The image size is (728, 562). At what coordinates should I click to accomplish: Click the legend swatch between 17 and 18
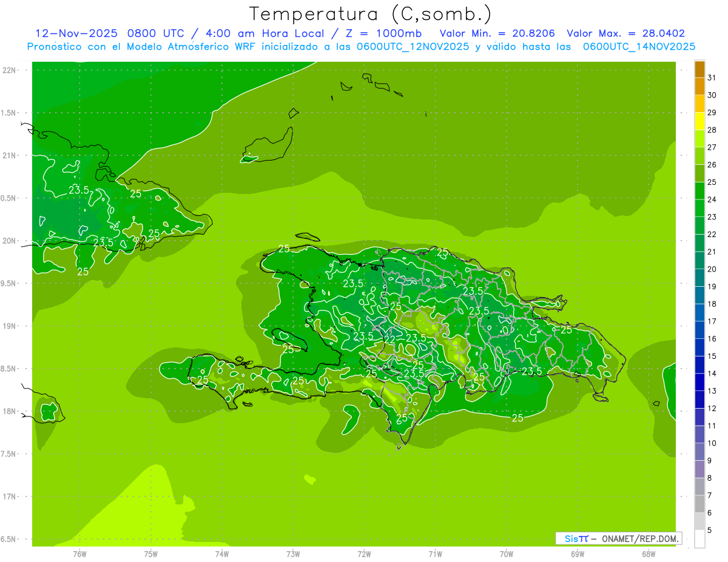tap(699, 313)
